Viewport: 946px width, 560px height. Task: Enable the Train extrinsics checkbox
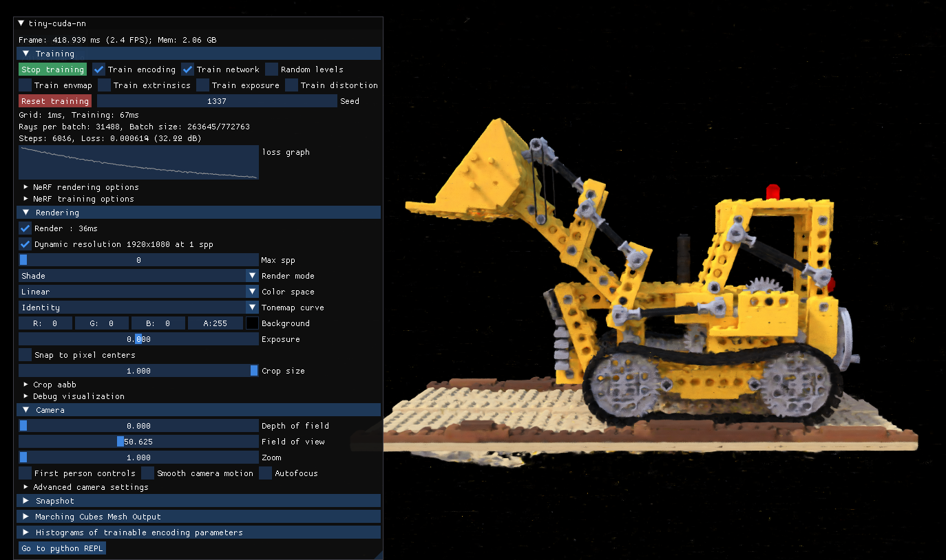(x=105, y=85)
